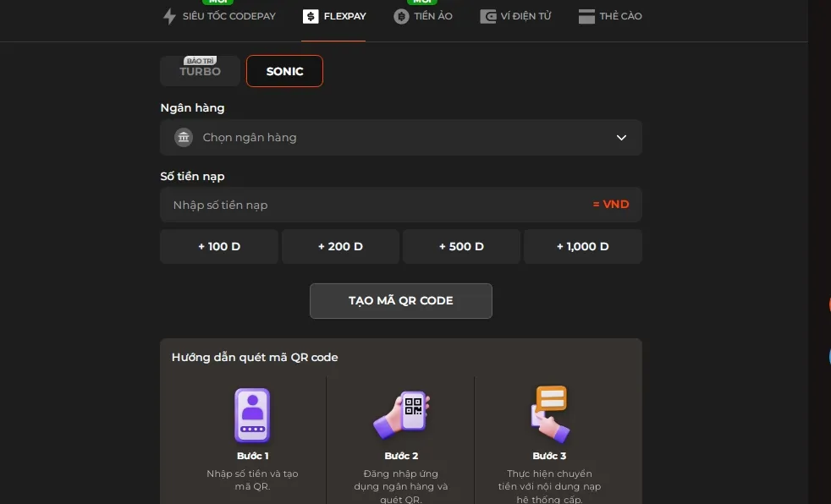Click the bank building icon

pyautogui.click(x=184, y=137)
